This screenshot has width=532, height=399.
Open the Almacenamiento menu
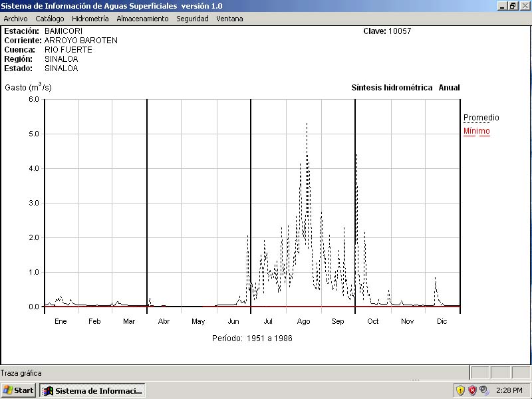coord(142,19)
